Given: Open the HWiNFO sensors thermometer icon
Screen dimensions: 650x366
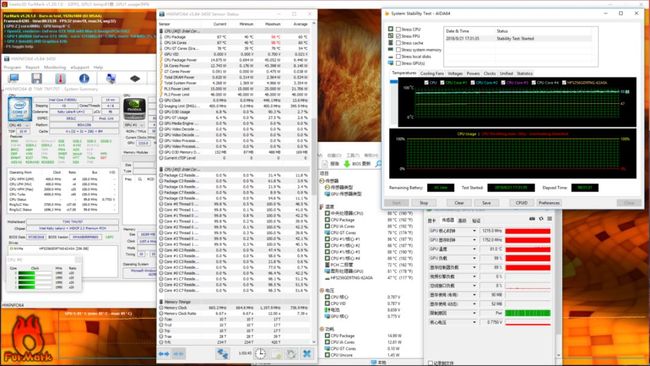Looking at the screenshot, I should click(x=61, y=78).
